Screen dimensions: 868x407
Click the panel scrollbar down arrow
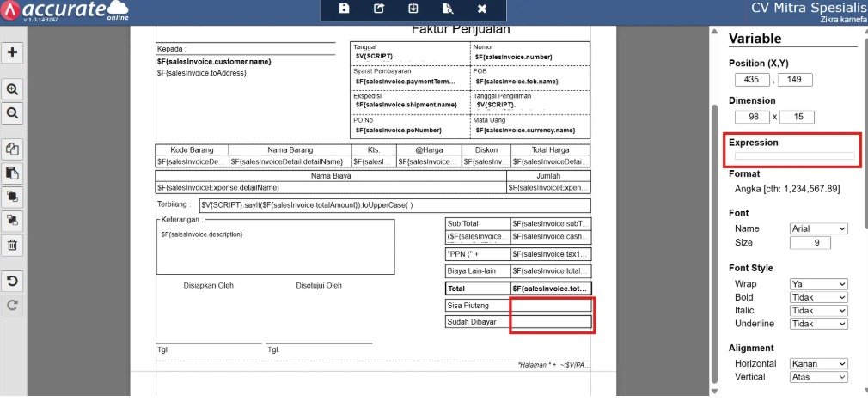pyautogui.click(x=715, y=391)
